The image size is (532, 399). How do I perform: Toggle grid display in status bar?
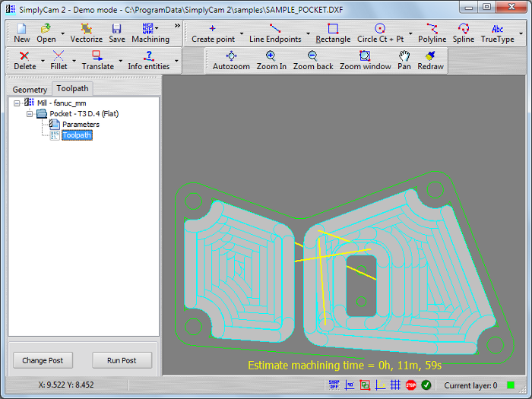(x=395, y=385)
